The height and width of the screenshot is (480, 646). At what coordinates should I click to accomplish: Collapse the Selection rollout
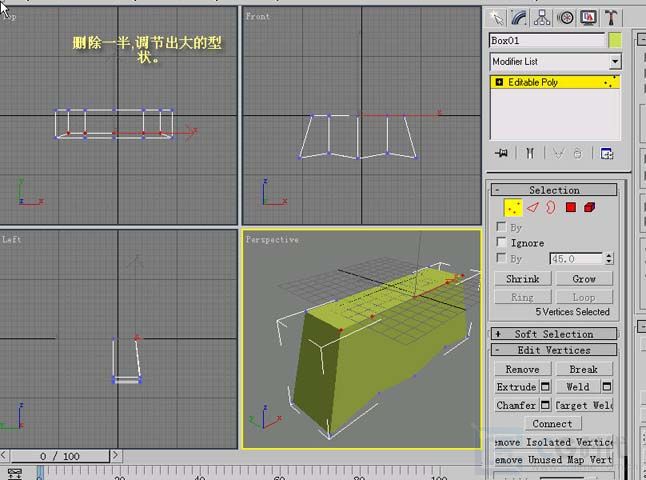pos(554,190)
